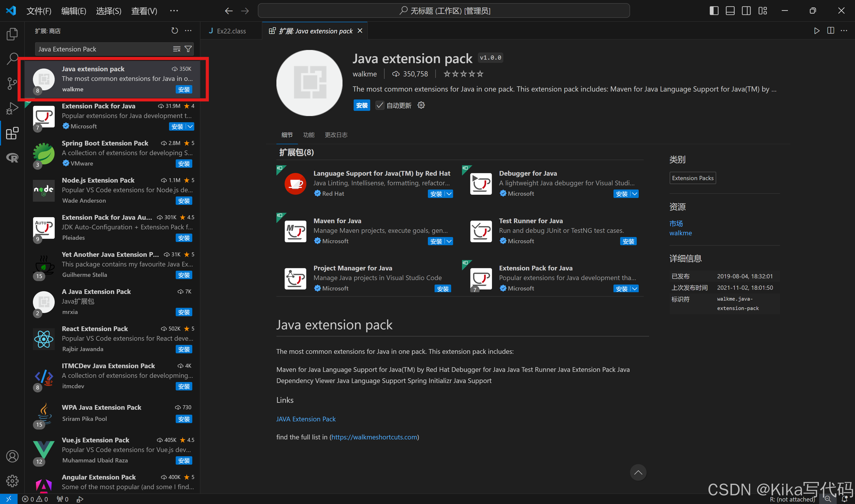The width and height of the screenshot is (855, 504).
Task: Open Source Control view
Action: point(12,83)
